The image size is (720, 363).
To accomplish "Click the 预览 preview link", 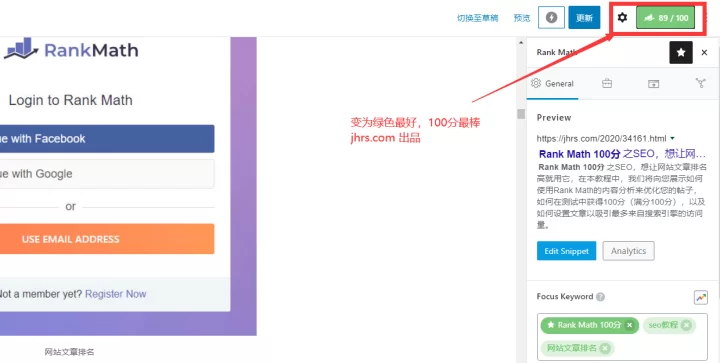I will pos(522,18).
